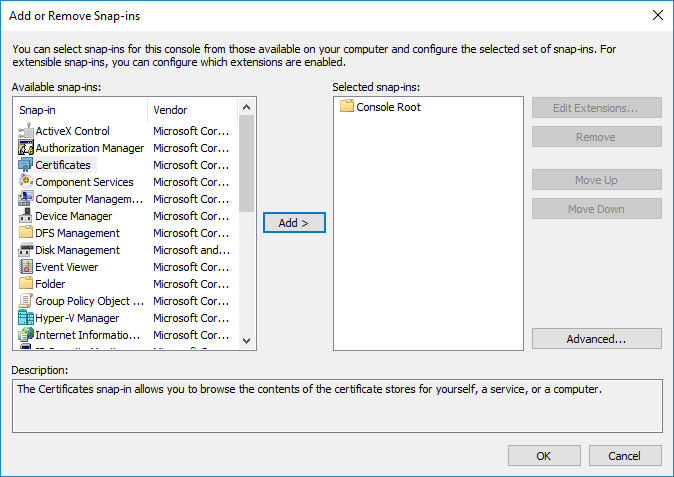Choose the Event Viewer icon
Image resolution: width=674 pixels, height=477 pixels.
26,267
